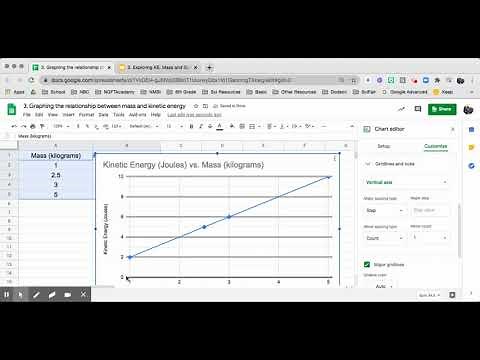Open the gridline color Auto dropdown
Image resolution: width=480 pixels, height=360 pixels.
coord(383,286)
